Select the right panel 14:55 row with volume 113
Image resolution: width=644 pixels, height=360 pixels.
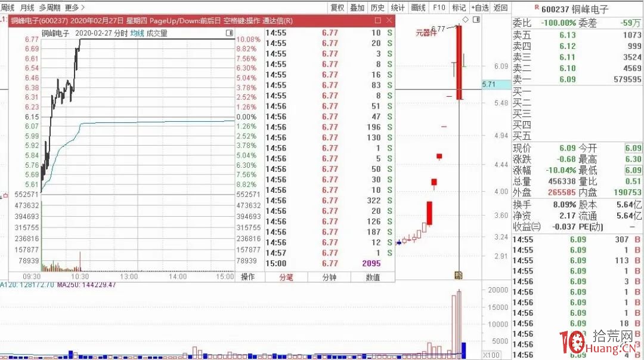coord(577,260)
